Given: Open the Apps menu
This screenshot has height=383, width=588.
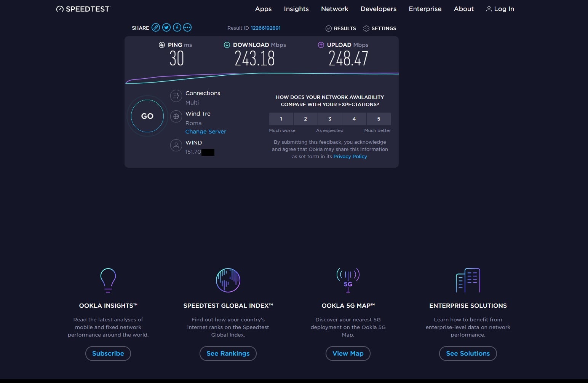Looking at the screenshot, I should tap(263, 9).
